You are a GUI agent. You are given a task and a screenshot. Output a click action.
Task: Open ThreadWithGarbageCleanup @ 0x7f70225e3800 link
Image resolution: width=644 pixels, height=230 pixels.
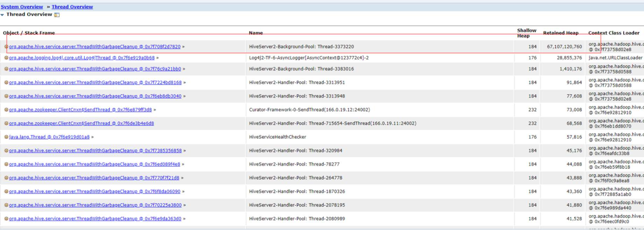tap(95, 205)
